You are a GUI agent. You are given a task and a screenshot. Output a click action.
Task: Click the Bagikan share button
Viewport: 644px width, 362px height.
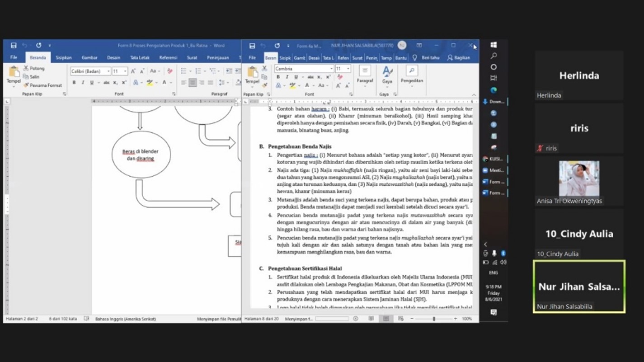click(458, 58)
